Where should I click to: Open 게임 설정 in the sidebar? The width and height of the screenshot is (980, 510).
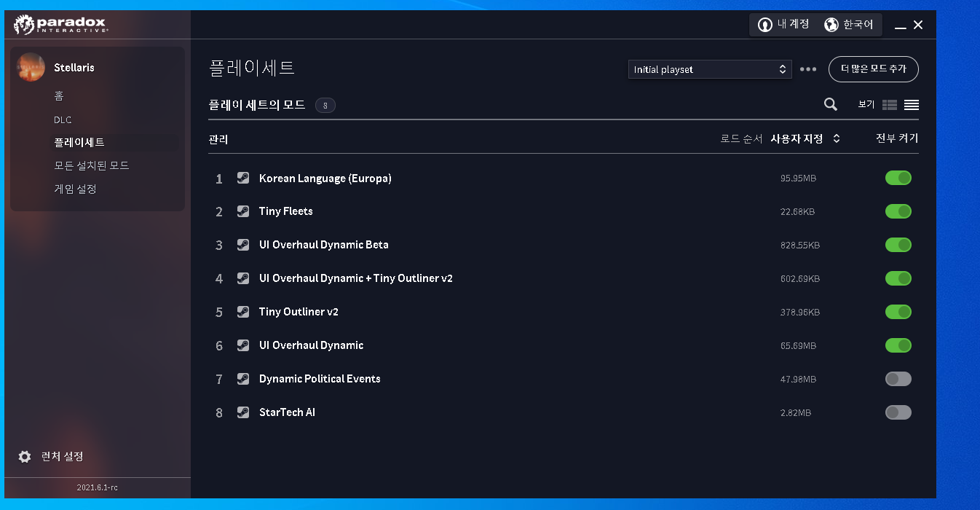[x=75, y=189]
